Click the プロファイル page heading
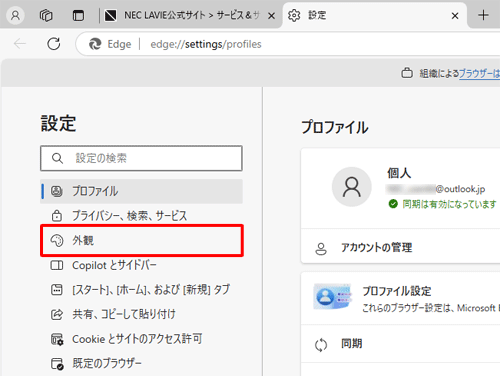500x376 pixels. [x=335, y=127]
